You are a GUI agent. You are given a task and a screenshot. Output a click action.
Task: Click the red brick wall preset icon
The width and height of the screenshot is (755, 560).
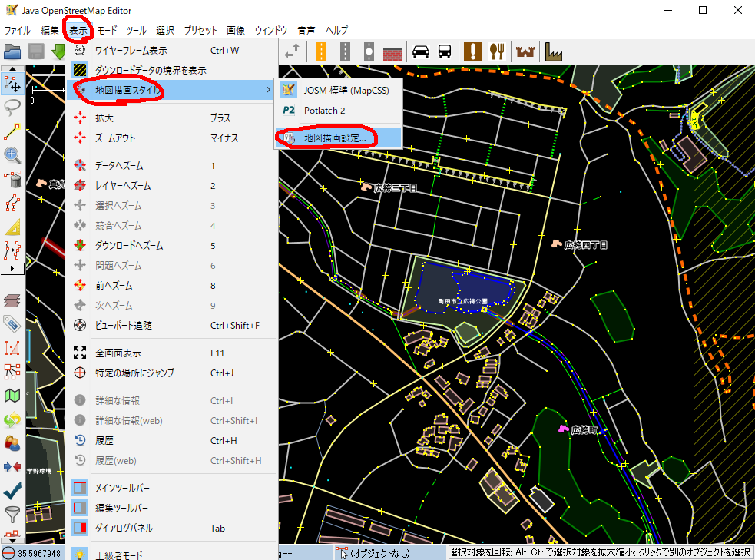tap(393, 51)
